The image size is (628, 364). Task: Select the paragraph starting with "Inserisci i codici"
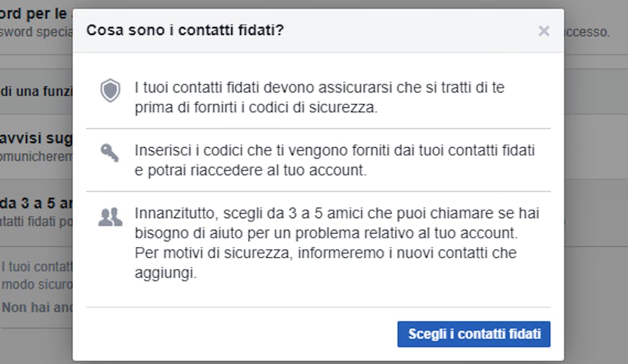coord(334,160)
